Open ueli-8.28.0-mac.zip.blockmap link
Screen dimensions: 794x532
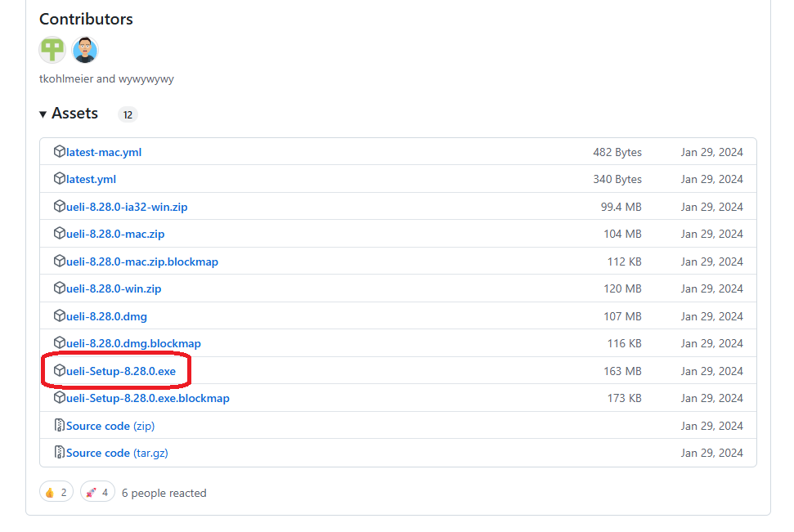pos(142,262)
